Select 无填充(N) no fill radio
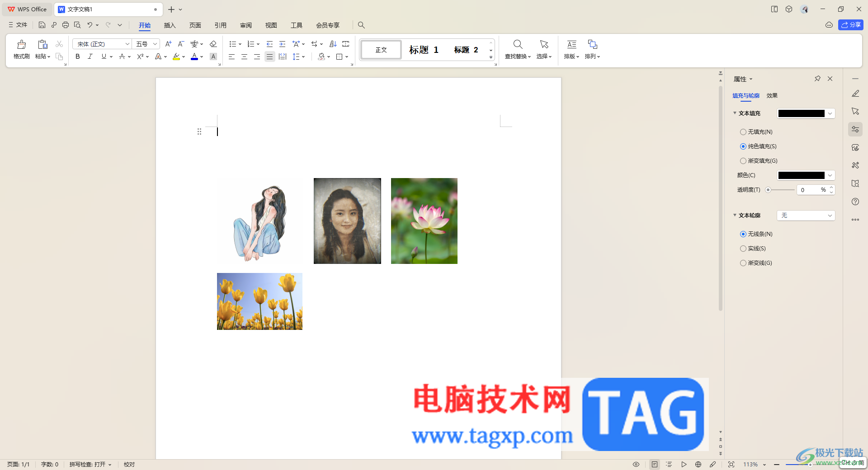 (x=743, y=132)
